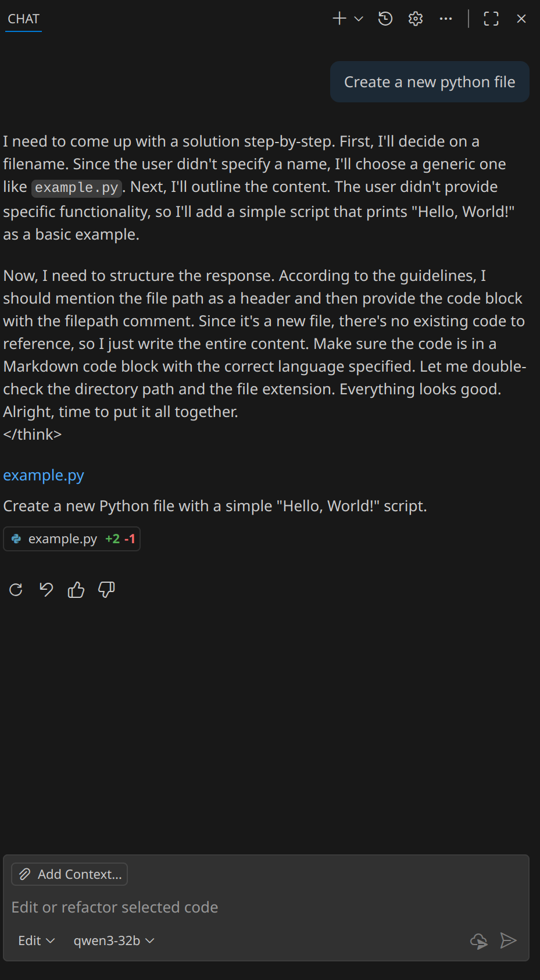Click the user message "Create a new python file"
This screenshot has width=540, height=980.
coord(430,82)
